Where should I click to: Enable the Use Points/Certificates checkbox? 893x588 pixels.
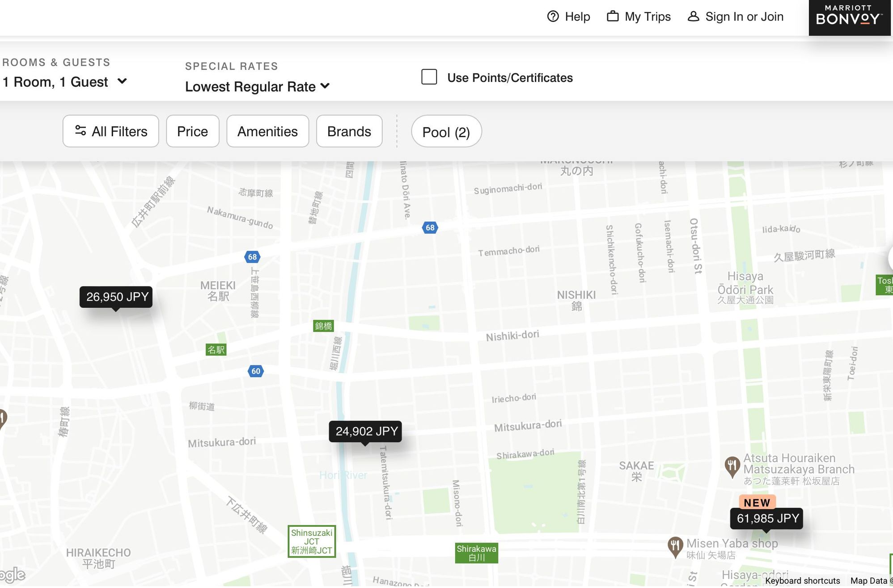(429, 77)
